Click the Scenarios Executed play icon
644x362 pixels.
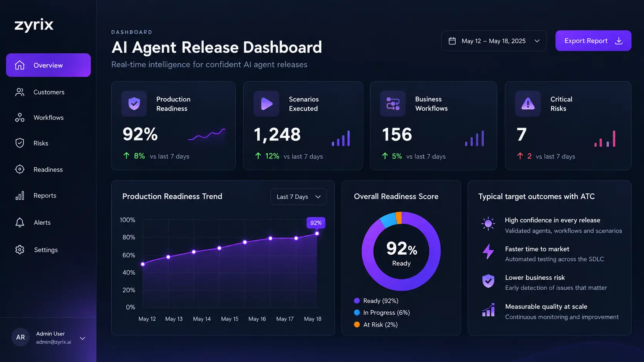267,103
